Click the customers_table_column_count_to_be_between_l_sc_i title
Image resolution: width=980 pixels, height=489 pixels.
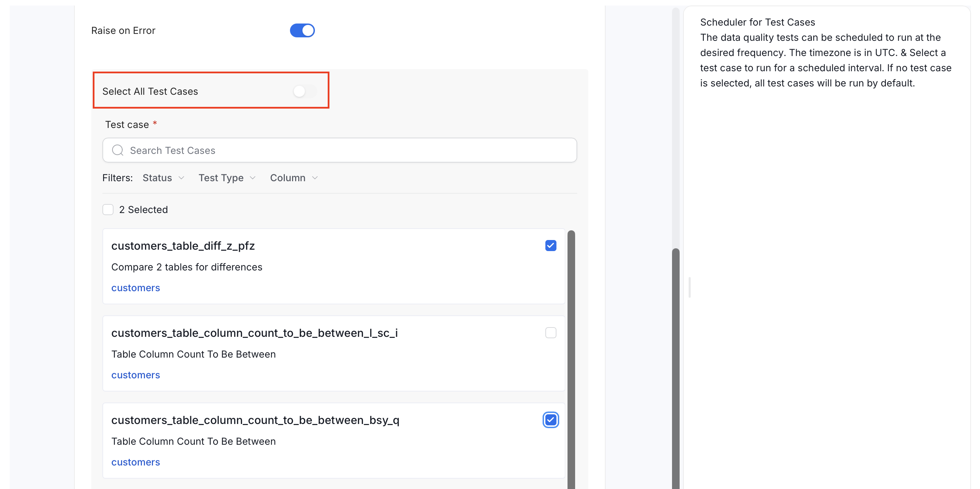254,333
